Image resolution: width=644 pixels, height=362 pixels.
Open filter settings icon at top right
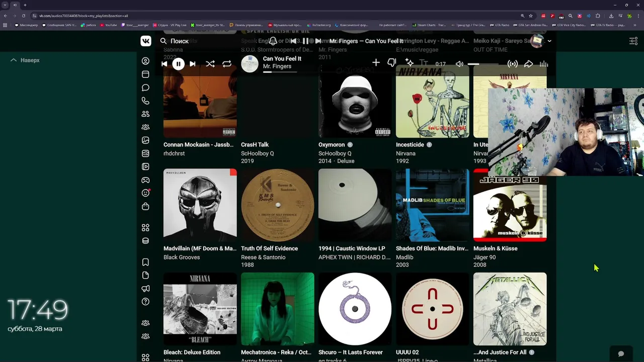[633, 41]
